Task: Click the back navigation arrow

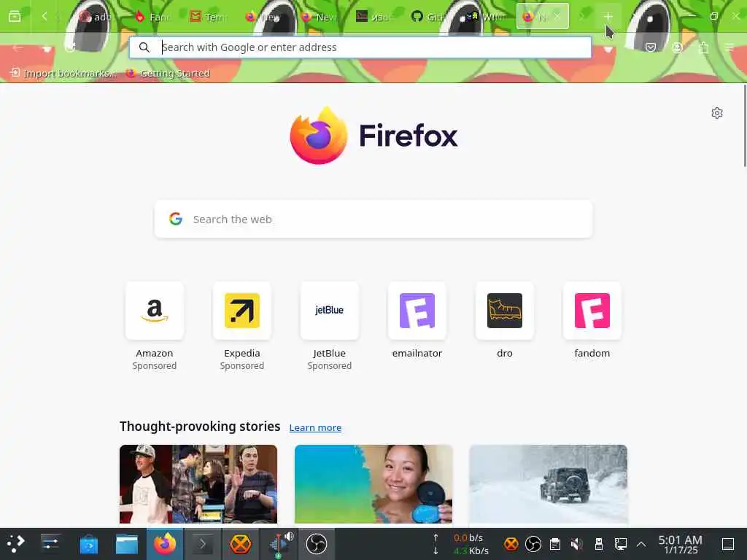Action: point(18,47)
